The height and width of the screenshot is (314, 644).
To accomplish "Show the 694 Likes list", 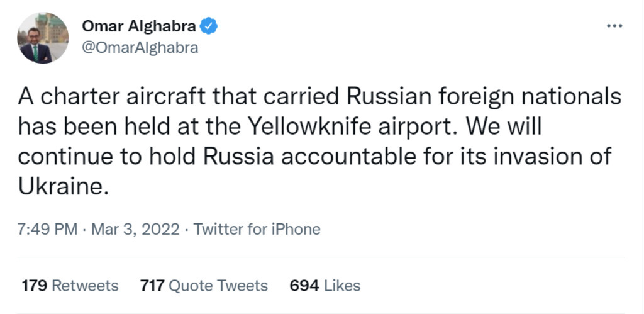I will (325, 286).
